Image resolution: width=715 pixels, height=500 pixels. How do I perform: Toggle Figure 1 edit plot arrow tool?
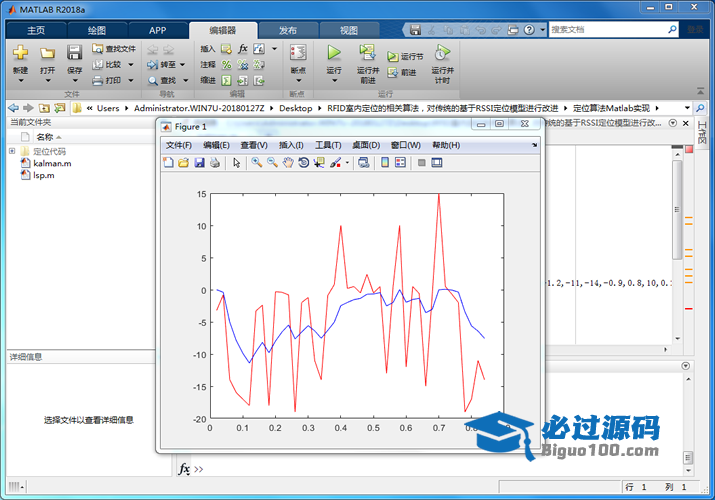[236, 163]
